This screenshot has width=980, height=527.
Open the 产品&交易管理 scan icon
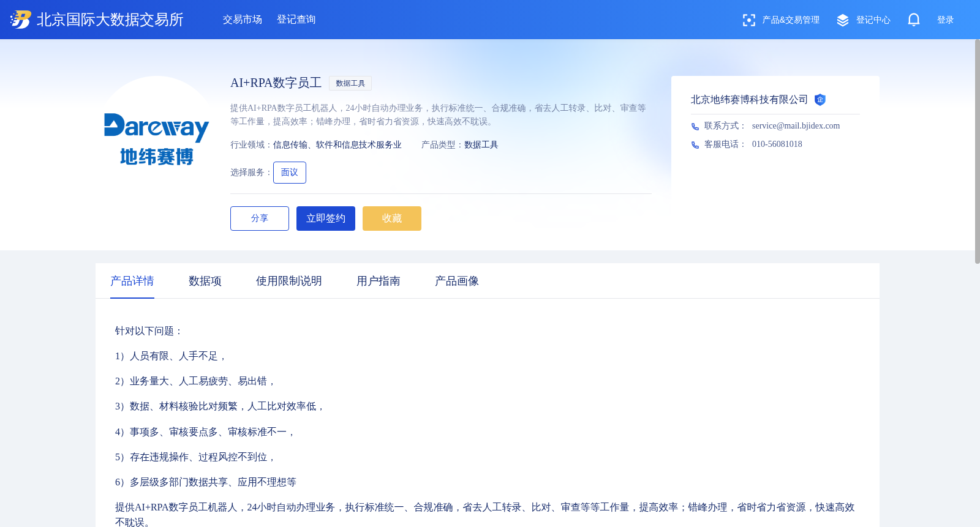(x=748, y=20)
